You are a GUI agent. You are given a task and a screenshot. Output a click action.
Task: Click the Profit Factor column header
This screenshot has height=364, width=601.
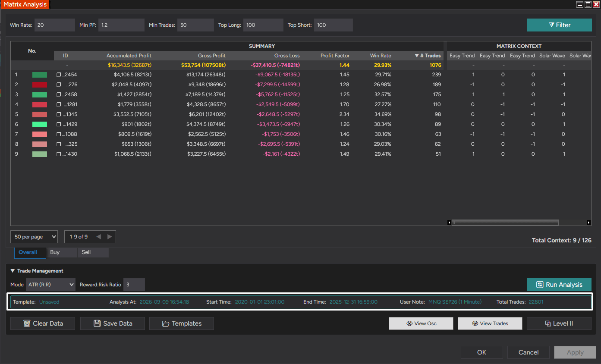335,56
